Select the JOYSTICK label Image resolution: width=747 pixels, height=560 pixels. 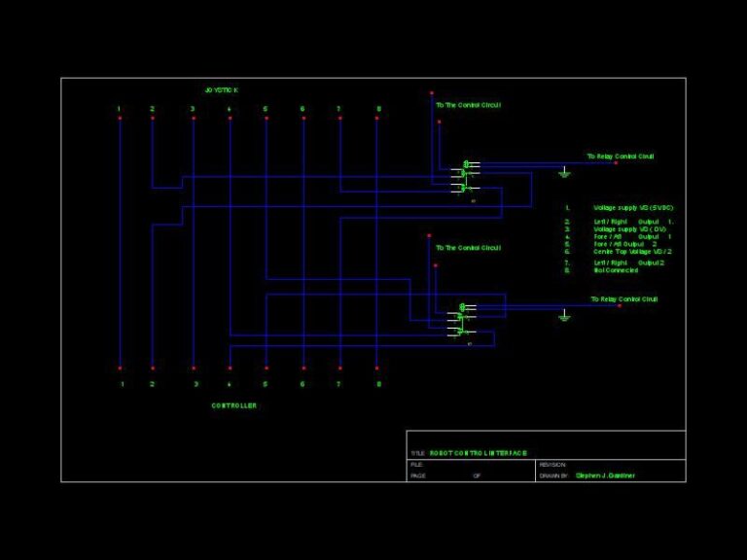click(222, 90)
